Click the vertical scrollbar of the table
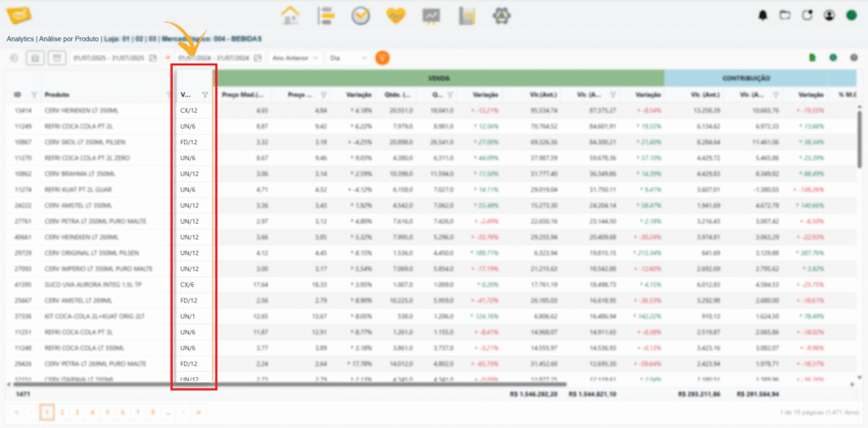This screenshot has height=428, width=868. [x=859, y=138]
